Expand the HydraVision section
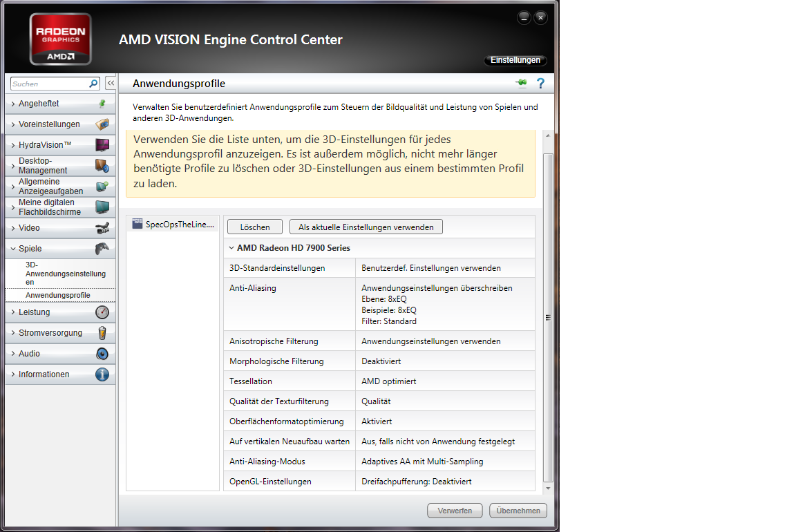The height and width of the screenshot is (532, 796). [x=13, y=145]
